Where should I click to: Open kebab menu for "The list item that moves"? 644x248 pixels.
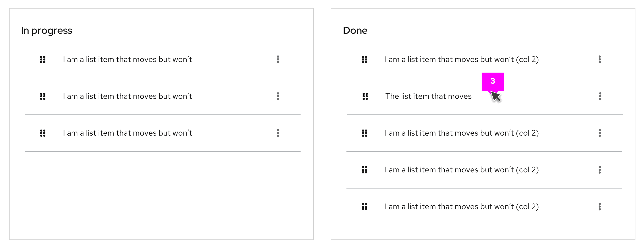pyautogui.click(x=600, y=96)
